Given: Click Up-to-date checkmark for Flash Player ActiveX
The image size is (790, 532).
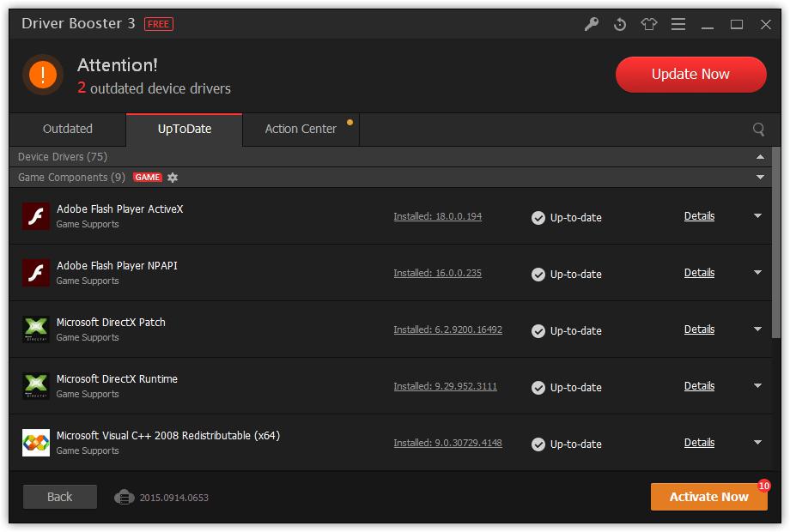Looking at the screenshot, I should [x=538, y=217].
